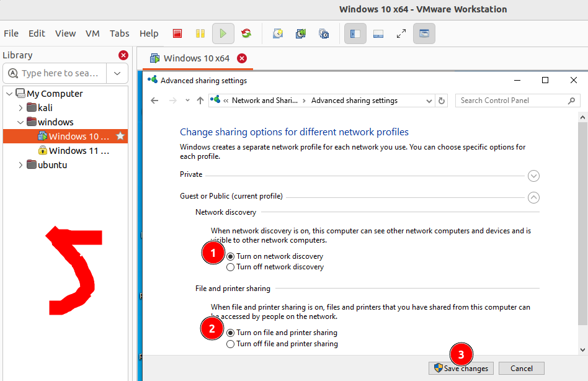Collapse the Guest or Public section chevron
The image size is (588, 381).
[533, 197]
